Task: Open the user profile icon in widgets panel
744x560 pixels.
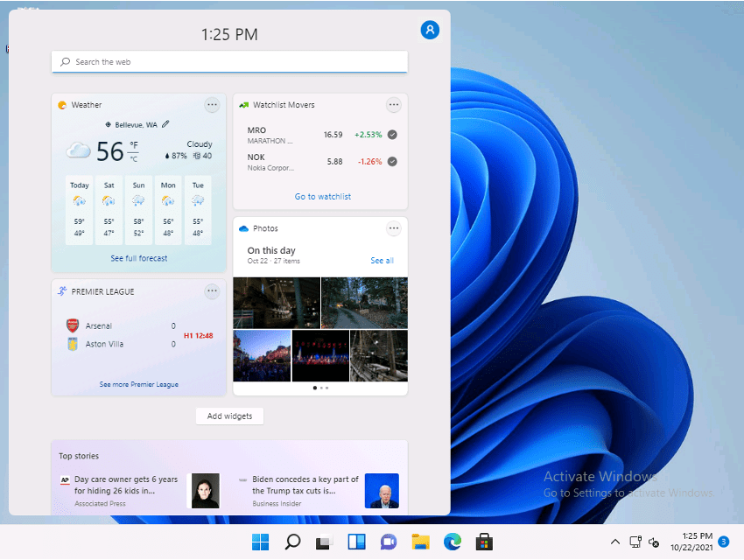Action: [x=430, y=30]
